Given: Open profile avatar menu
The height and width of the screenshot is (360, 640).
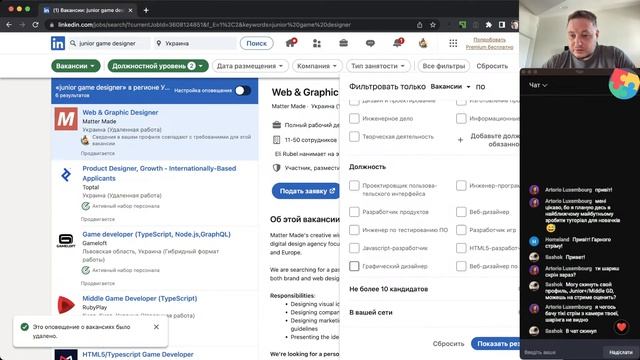Looking at the screenshot, I should (x=423, y=43).
